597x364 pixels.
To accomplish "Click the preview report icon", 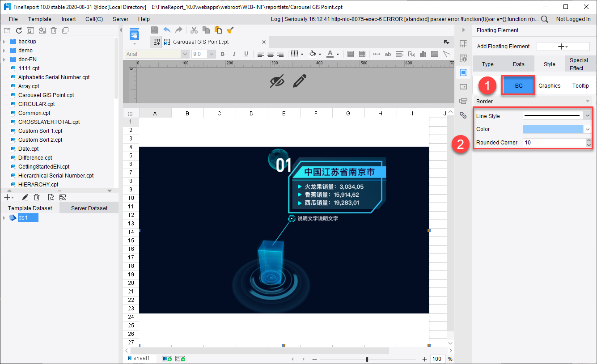I will pyautogui.click(x=134, y=34).
